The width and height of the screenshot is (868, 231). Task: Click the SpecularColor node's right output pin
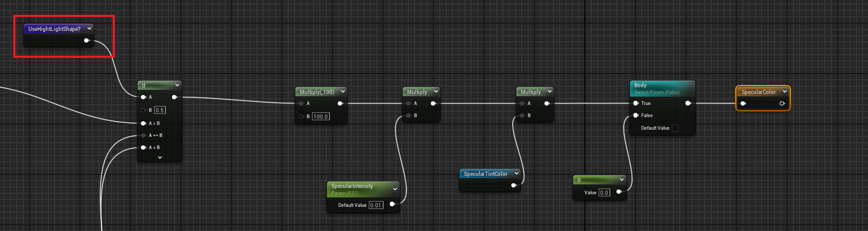[782, 103]
